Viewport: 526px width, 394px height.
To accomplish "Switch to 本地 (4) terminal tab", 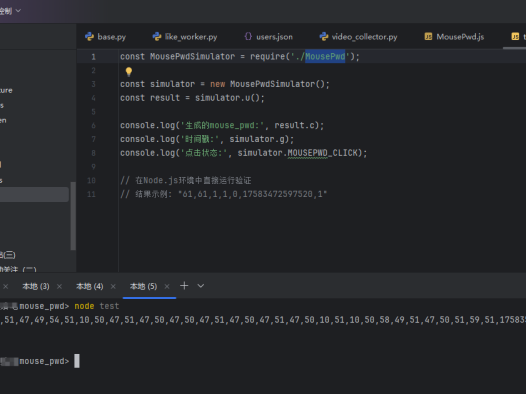I will (x=90, y=286).
